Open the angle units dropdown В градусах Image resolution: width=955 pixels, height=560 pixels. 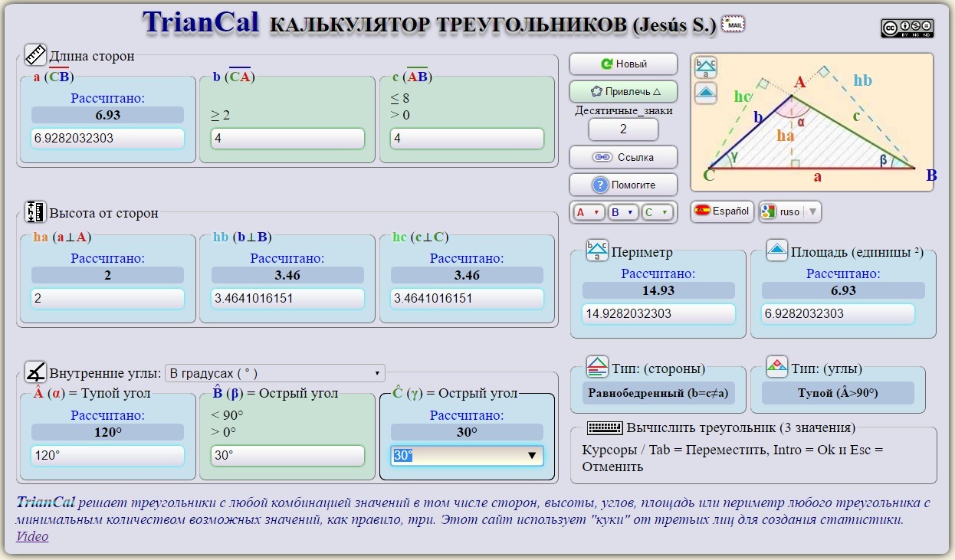[x=275, y=373]
